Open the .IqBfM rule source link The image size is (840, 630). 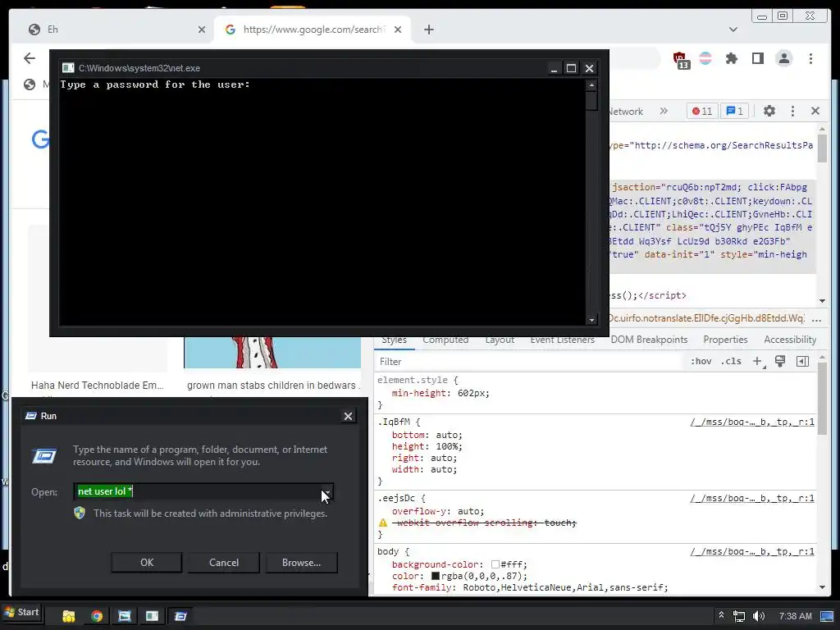[x=752, y=422]
